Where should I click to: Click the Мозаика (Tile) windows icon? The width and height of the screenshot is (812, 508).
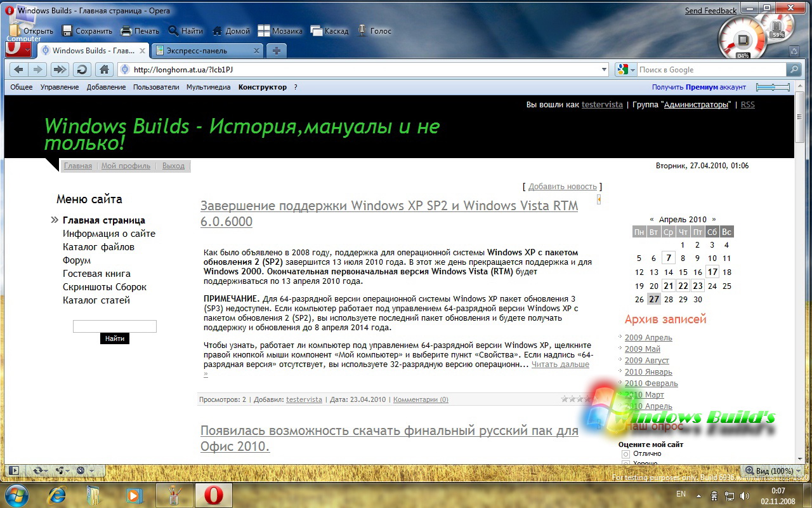(x=264, y=30)
